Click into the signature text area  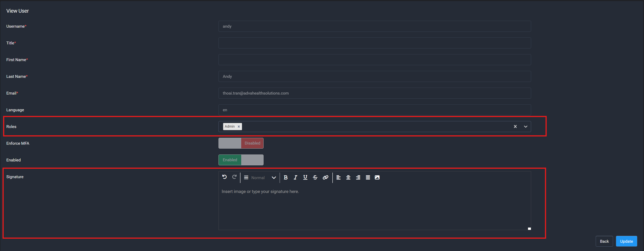(375, 207)
